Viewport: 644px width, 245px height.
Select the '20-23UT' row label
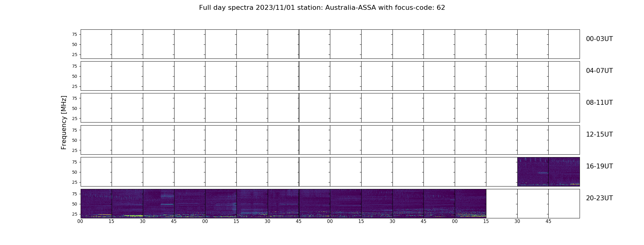pyautogui.click(x=599, y=198)
